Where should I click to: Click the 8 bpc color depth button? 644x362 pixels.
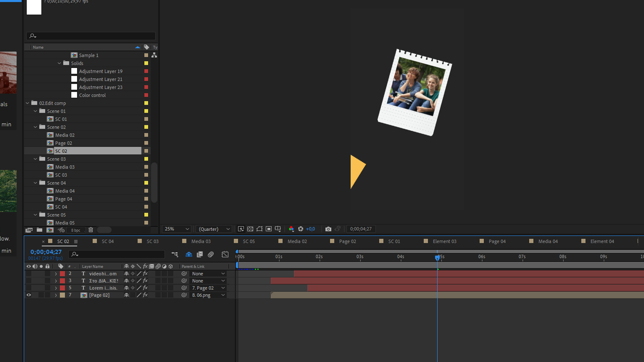click(x=75, y=230)
